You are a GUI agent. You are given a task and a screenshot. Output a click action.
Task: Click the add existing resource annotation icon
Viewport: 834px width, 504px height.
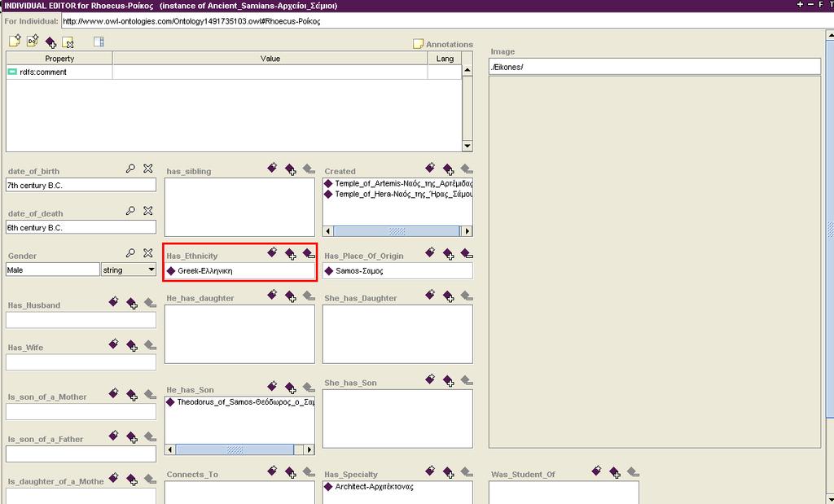(50, 42)
